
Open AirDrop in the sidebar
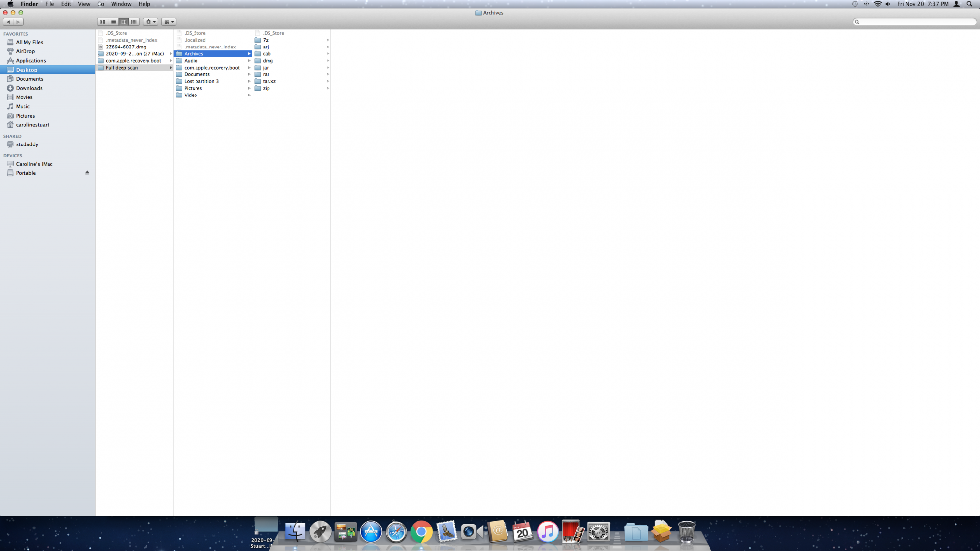pos(25,51)
